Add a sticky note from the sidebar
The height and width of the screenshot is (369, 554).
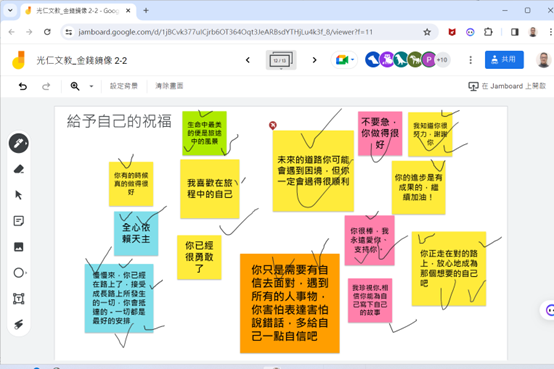(x=19, y=221)
